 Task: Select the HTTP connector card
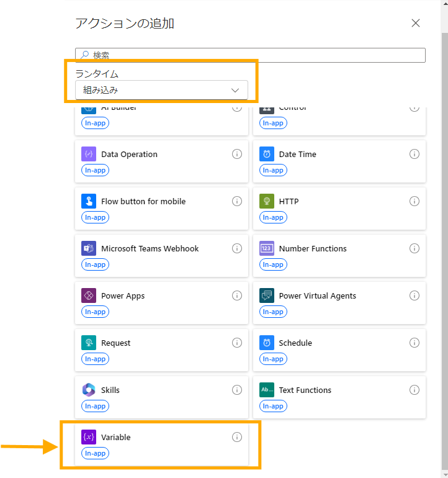coord(339,209)
